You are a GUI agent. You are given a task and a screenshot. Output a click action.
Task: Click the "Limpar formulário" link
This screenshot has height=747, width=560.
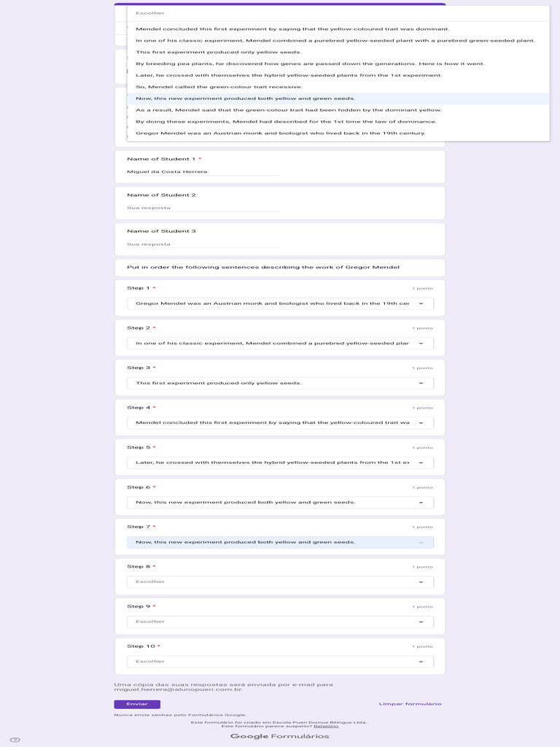pos(410,704)
